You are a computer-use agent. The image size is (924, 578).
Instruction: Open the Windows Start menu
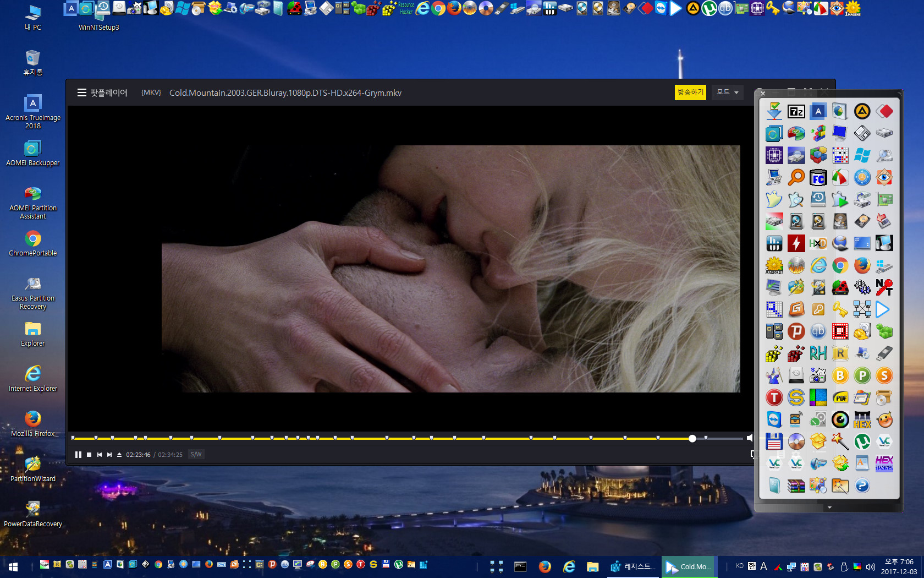point(13,566)
